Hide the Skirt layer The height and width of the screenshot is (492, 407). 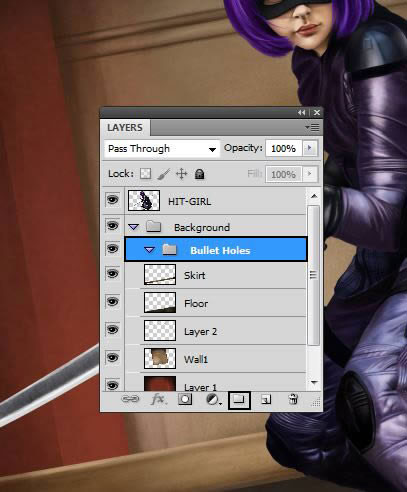tap(113, 274)
